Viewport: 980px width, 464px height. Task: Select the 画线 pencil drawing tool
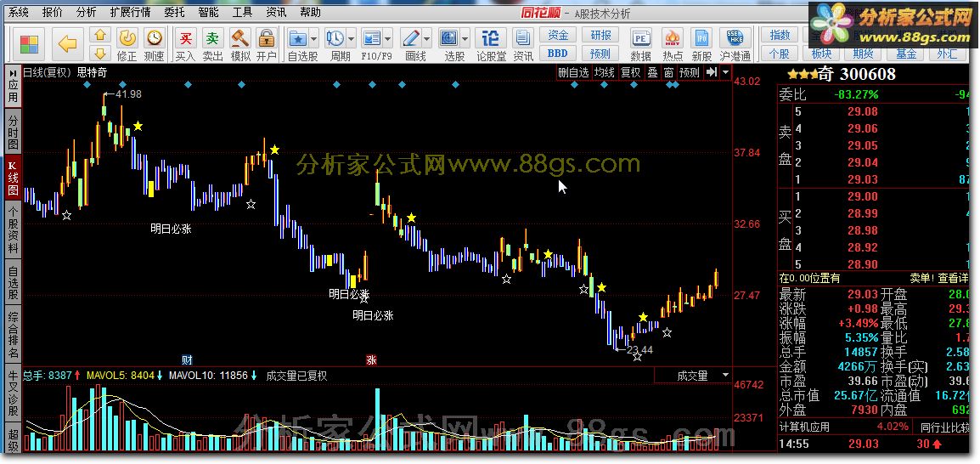410,38
